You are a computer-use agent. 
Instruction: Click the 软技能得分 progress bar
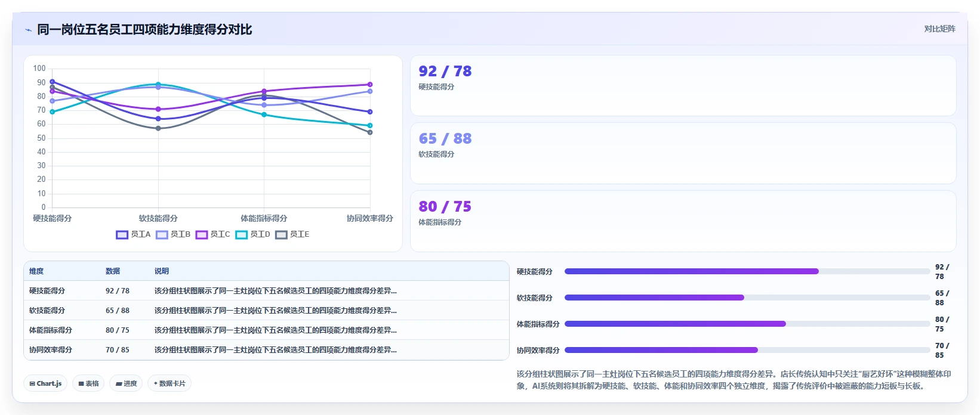pos(747,298)
